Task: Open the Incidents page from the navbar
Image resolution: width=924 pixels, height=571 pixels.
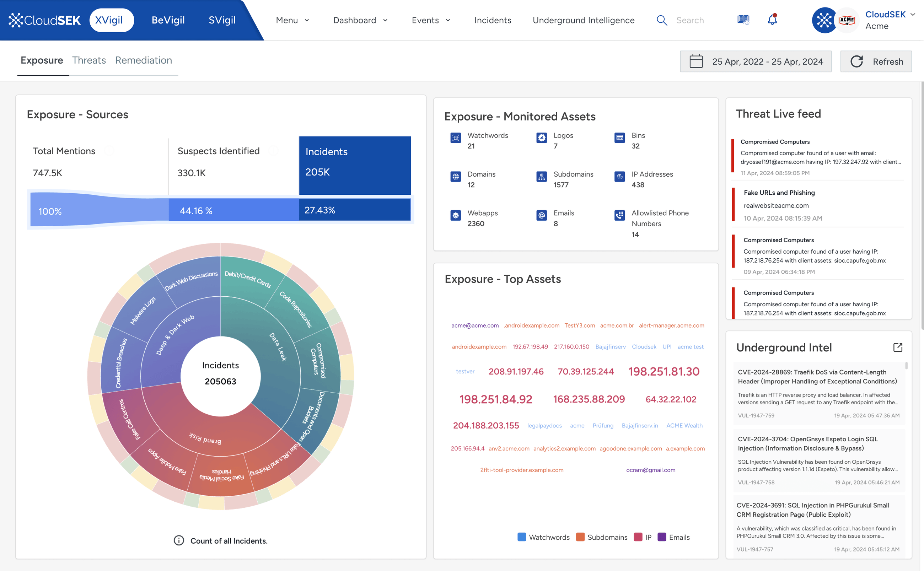Action: click(x=493, y=20)
